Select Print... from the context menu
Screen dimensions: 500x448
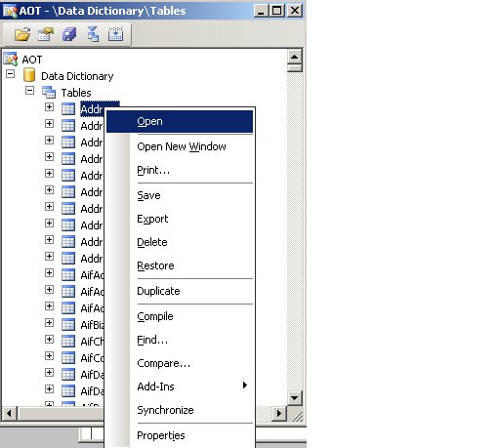point(180,170)
